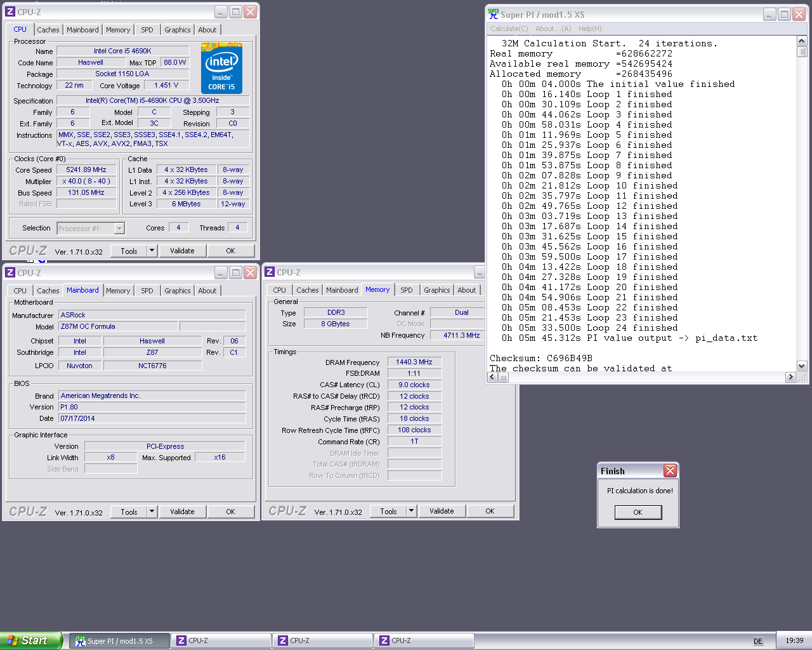The width and height of the screenshot is (812, 650).
Task: Open the Tools dropdown arrow in the Memory CPU-Z window
Action: [411, 511]
